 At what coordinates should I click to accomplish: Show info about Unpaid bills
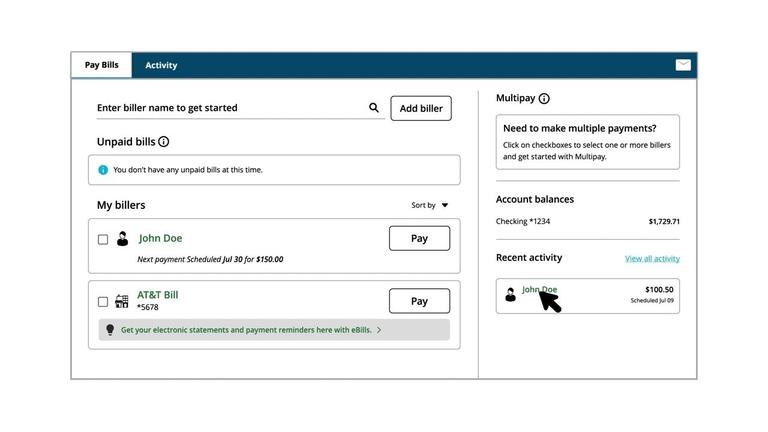(x=164, y=142)
